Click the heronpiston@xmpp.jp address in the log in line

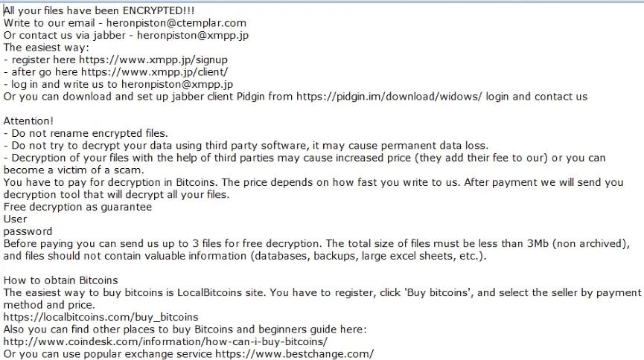177,85
